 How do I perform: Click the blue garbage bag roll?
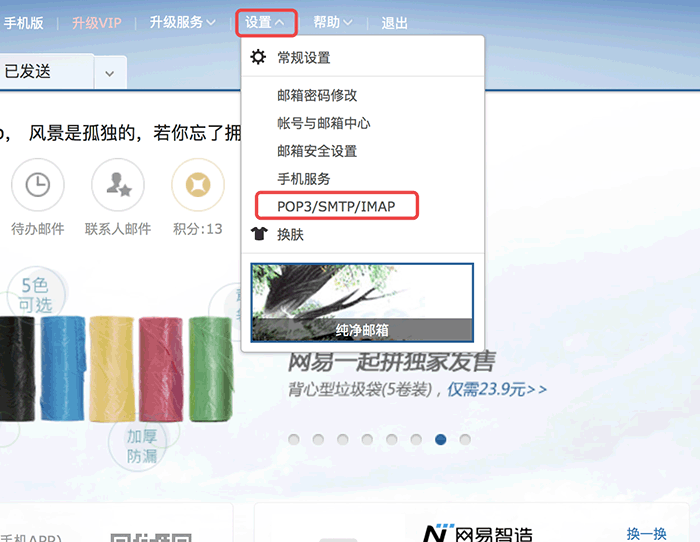tap(63, 368)
